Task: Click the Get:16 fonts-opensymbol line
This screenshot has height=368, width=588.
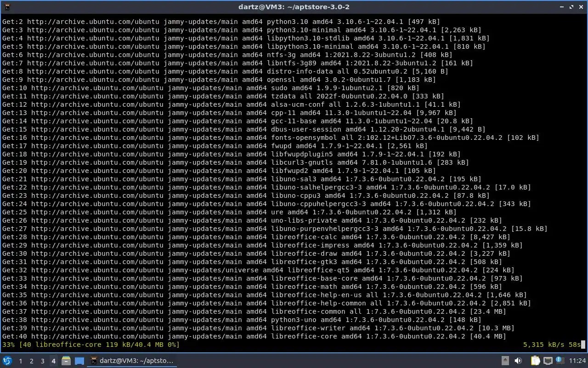Action: tap(271, 138)
